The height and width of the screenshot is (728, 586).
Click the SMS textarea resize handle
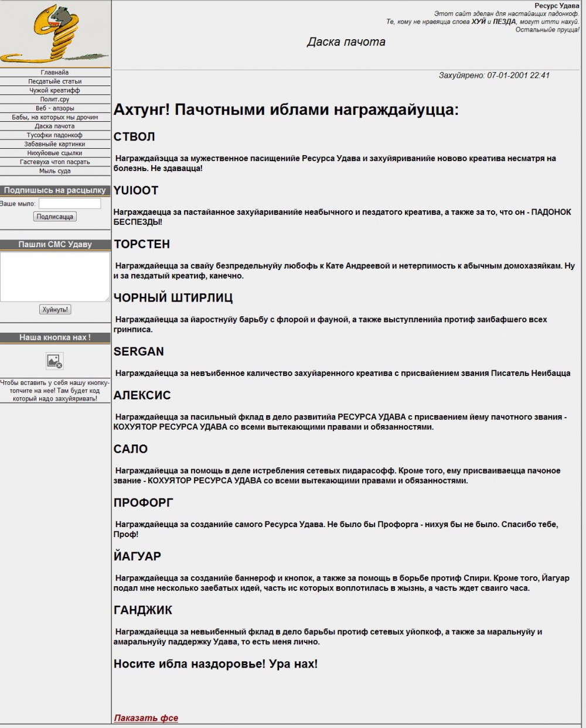click(x=107, y=299)
